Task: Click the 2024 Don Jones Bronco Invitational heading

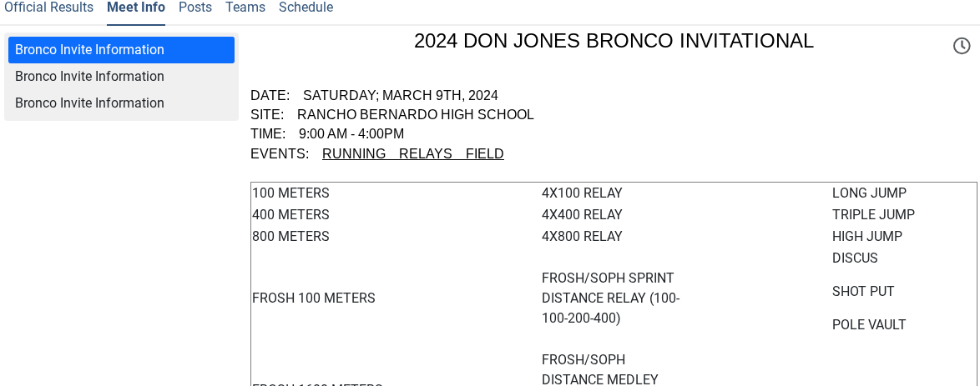Action: point(614,41)
